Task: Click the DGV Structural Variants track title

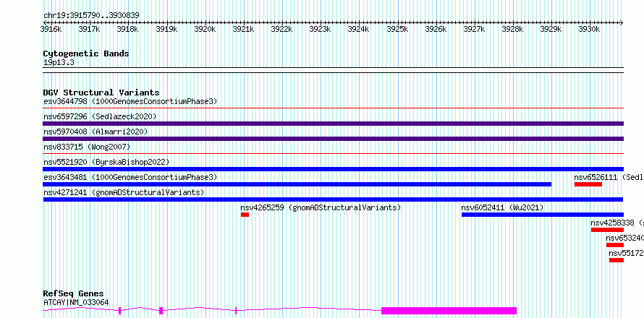Action: point(101,93)
